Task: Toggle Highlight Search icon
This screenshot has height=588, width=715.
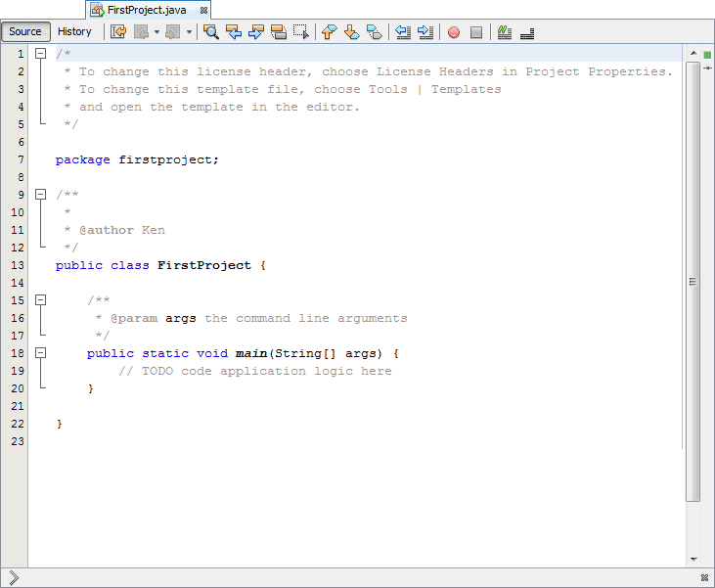Action: (279, 32)
